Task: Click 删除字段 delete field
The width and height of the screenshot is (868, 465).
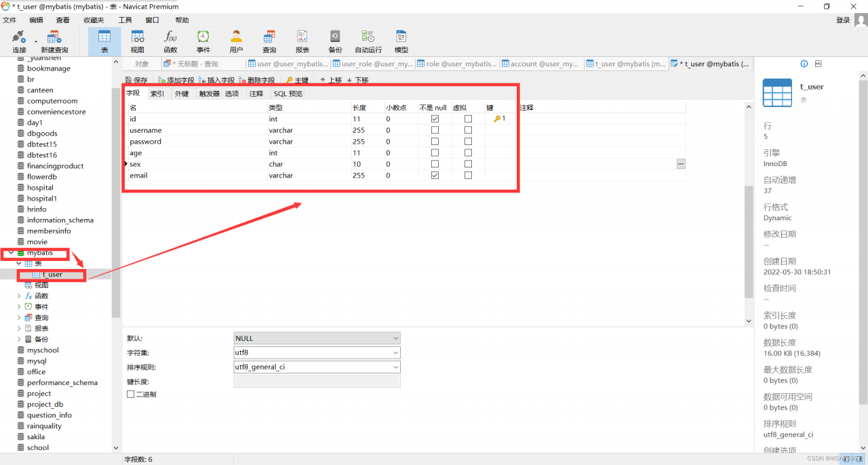Action: (x=256, y=80)
